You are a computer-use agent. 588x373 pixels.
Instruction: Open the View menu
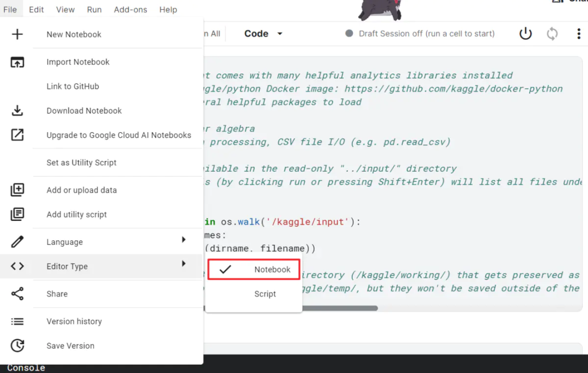point(65,10)
